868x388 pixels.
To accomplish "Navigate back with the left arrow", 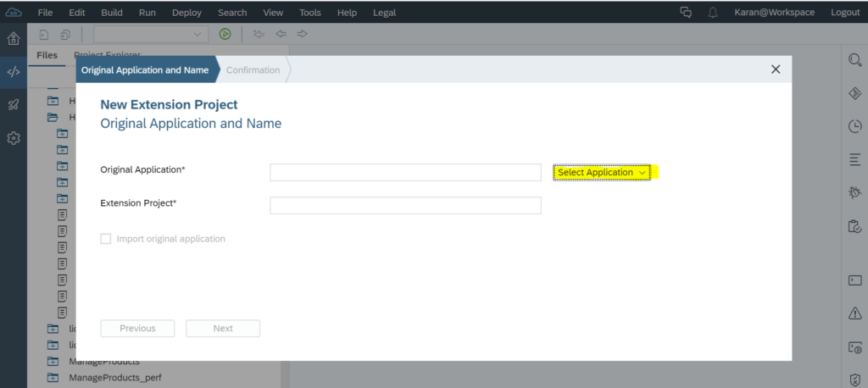I will click(281, 35).
